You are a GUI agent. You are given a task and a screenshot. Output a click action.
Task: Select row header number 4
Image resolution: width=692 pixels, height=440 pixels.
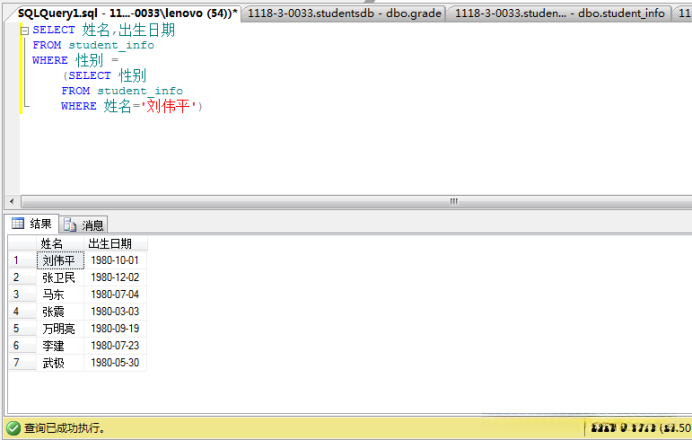click(23, 312)
